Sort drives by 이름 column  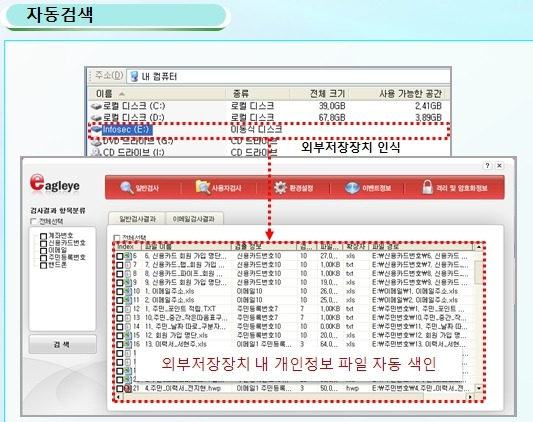pyautogui.click(x=156, y=94)
